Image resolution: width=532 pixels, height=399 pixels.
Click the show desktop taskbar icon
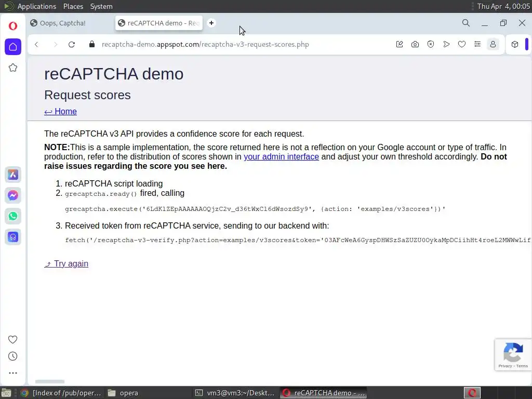pos(6,393)
